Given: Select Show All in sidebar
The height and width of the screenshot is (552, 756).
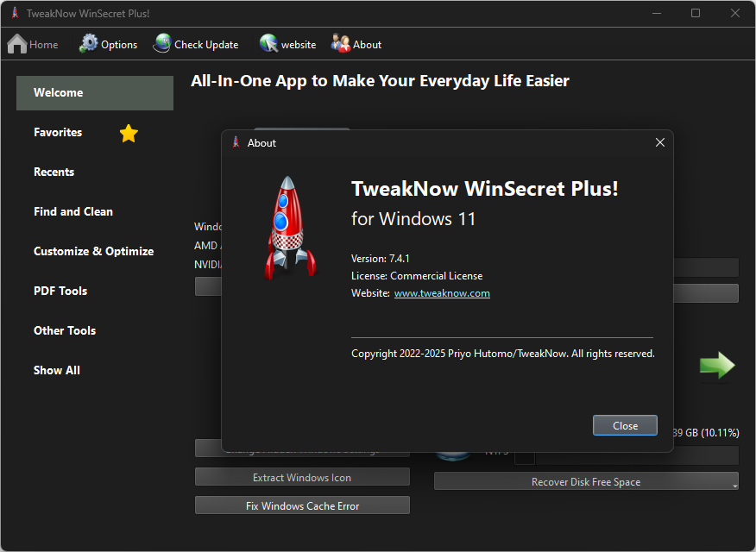Looking at the screenshot, I should pos(57,370).
